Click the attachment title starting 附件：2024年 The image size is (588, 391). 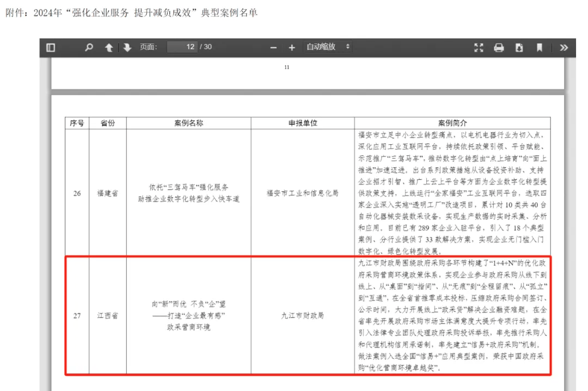coord(132,13)
